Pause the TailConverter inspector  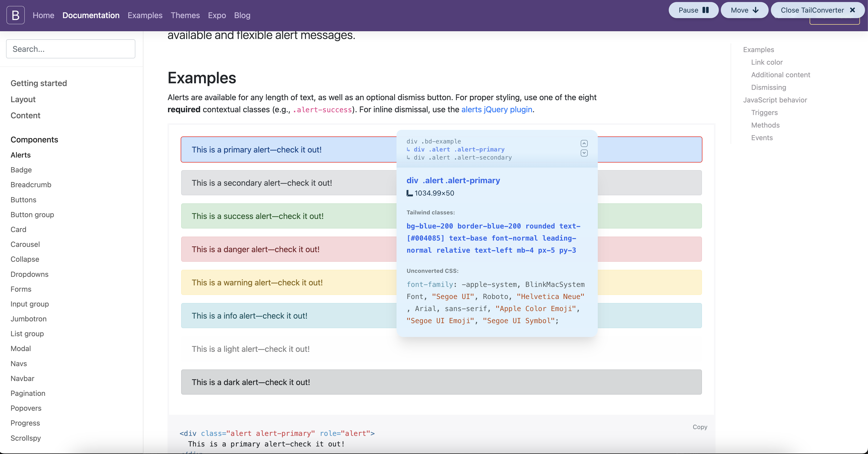pos(693,10)
